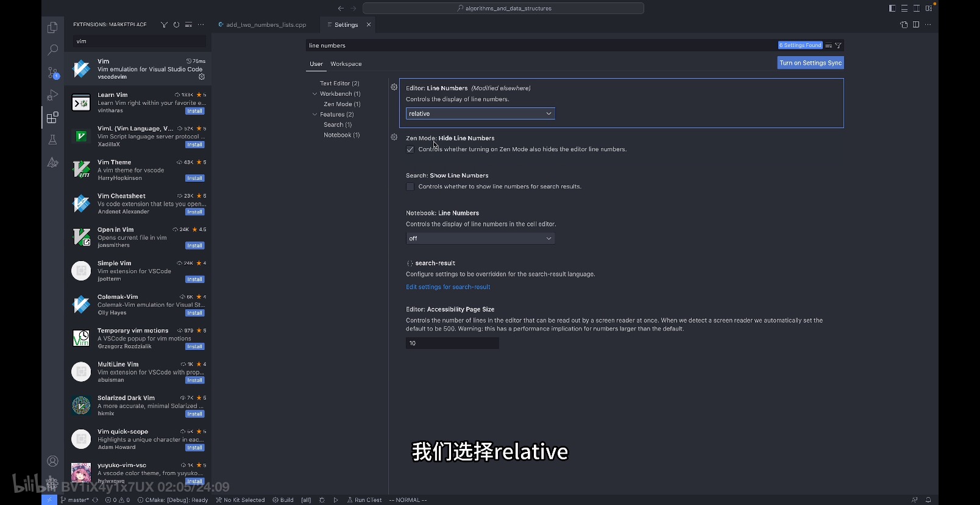Open Editor Line Numbers relative dropdown
The image size is (980, 505).
point(480,113)
